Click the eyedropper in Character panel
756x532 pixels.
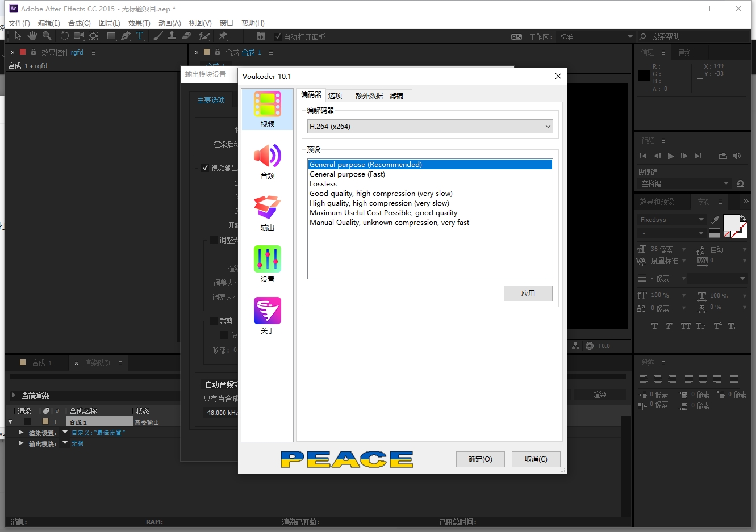[x=715, y=220]
